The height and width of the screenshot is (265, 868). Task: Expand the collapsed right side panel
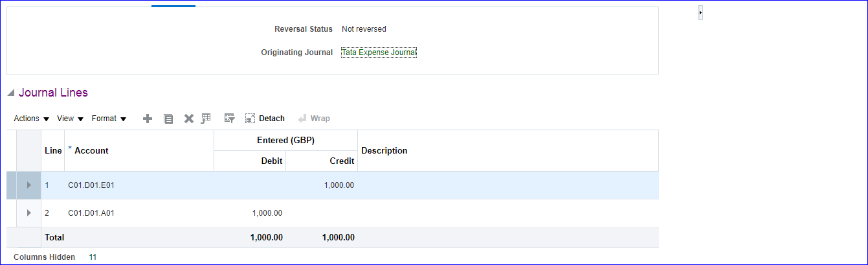(x=700, y=13)
